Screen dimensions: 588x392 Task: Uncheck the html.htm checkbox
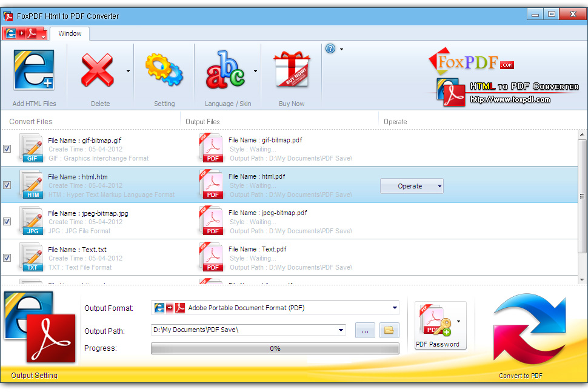pos(7,185)
